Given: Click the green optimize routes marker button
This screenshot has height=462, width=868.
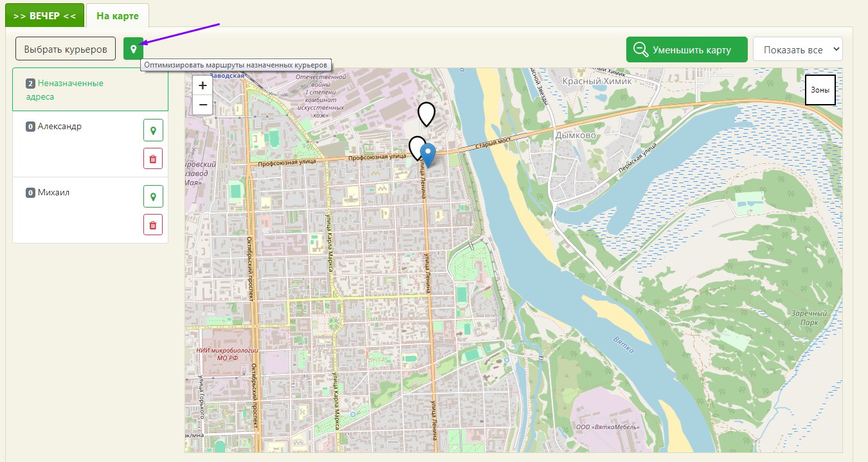Looking at the screenshot, I should pyautogui.click(x=133, y=49).
